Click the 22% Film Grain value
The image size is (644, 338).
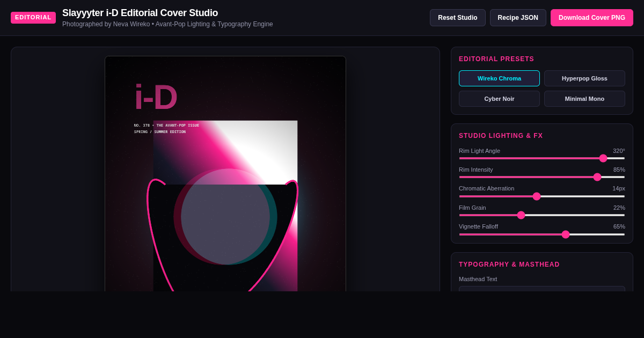[619, 208]
